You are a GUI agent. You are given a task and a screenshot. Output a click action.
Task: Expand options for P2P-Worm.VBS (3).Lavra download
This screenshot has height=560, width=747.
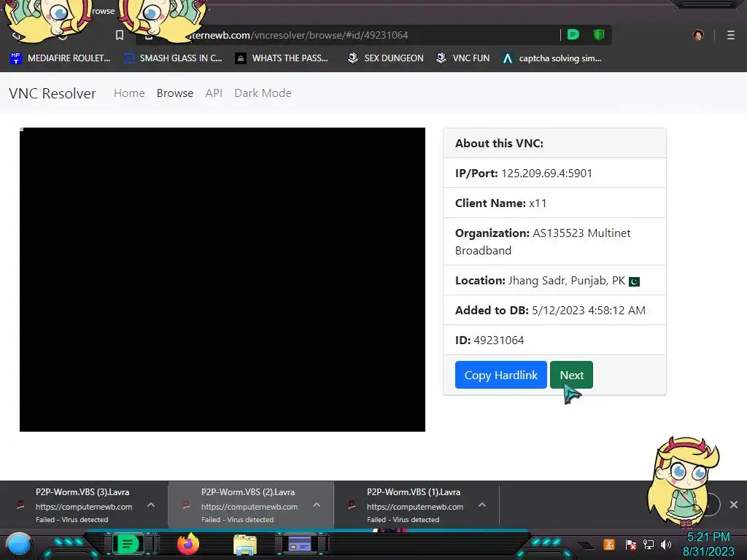(x=151, y=505)
